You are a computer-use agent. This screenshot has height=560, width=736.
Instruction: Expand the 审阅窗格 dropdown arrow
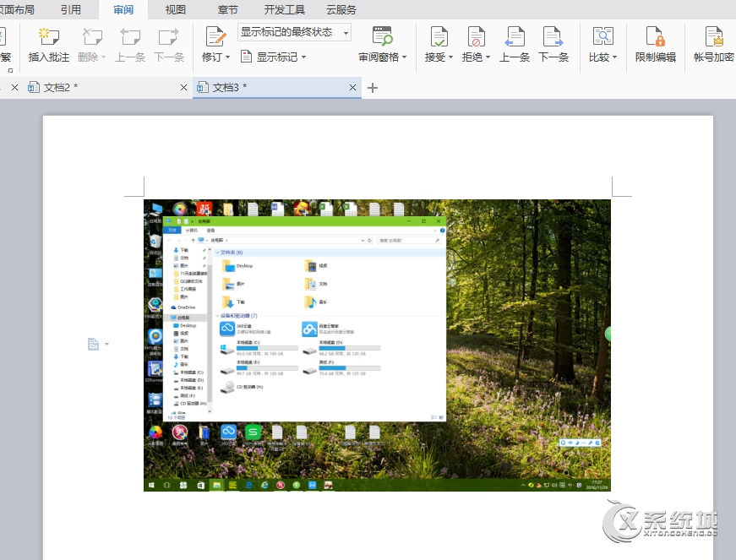404,57
